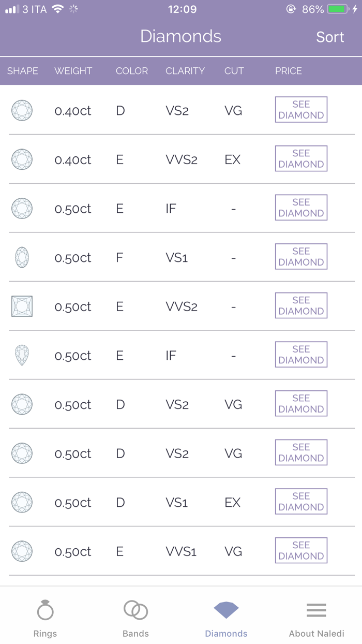Screen dimensions: 362x644
Task: Open the Sort options
Action: coord(330,37)
